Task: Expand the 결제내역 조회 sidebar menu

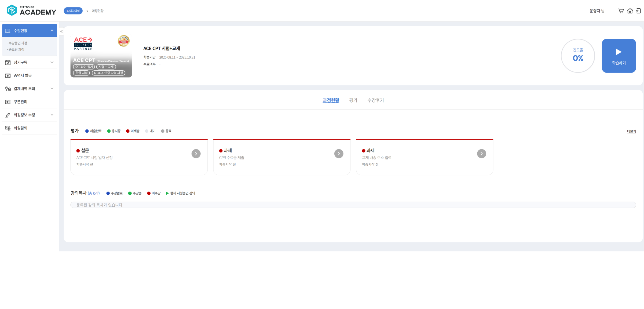Action: [52, 89]
